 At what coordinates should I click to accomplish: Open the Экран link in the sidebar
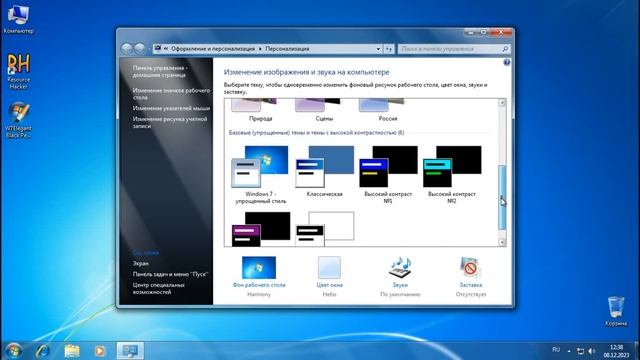click(140, 263)
